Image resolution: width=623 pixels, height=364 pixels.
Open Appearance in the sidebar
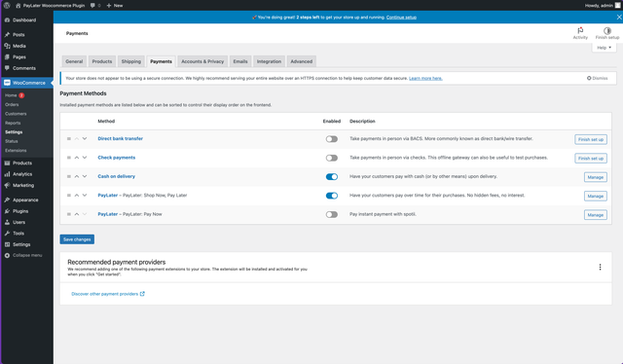click(25, 200)
